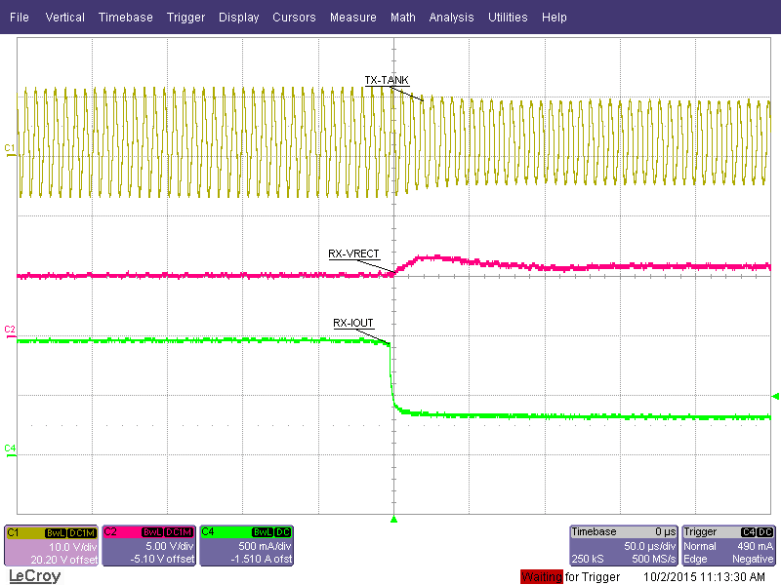
Task: Open the Vertical menu
Action: 65,17
